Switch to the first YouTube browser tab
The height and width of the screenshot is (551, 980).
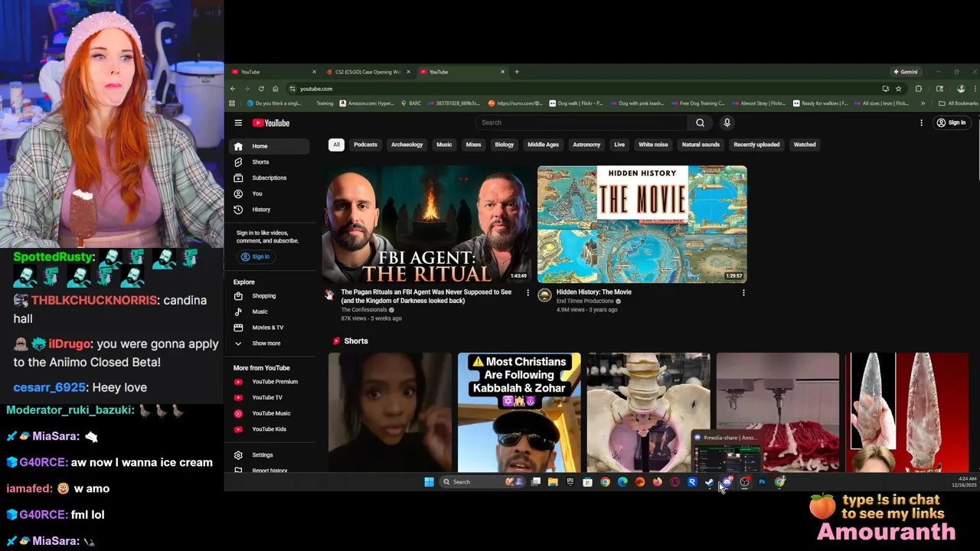[x=272, y=72]
